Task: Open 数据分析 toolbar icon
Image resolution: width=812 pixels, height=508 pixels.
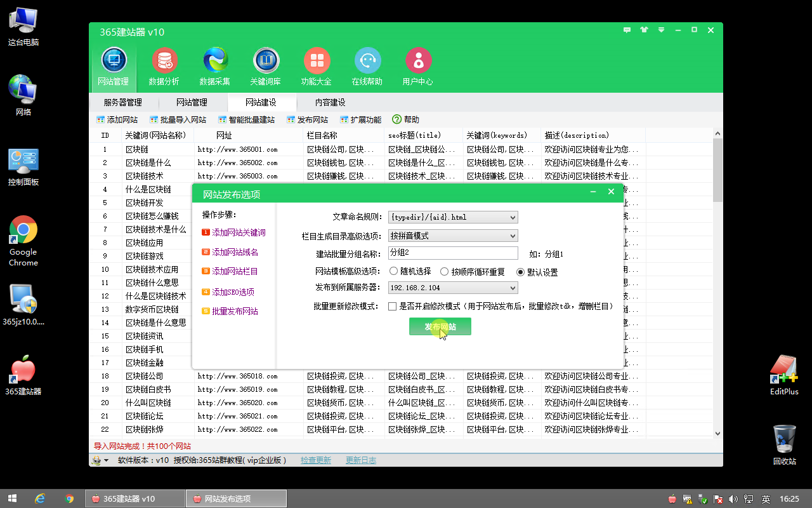Action: [164, 67]
